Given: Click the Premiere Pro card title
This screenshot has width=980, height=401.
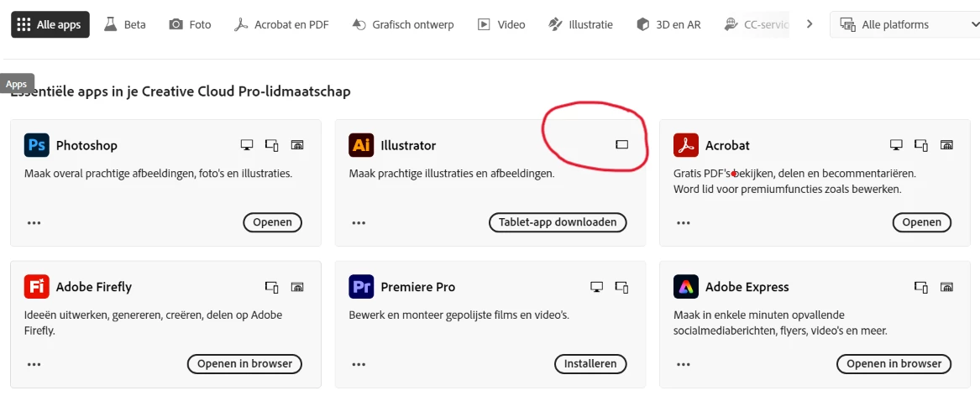Looking at the screenshot, I should click(x=418, y=287).
